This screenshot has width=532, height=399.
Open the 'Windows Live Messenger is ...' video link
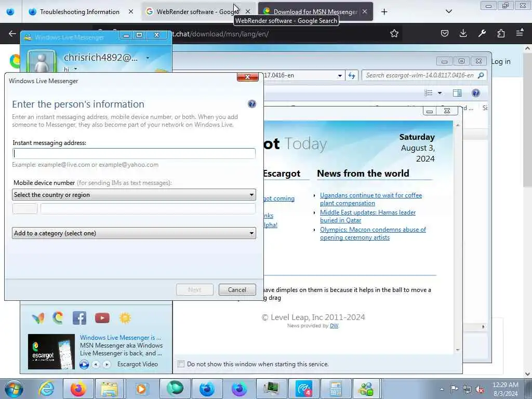(x=121, y=338)
